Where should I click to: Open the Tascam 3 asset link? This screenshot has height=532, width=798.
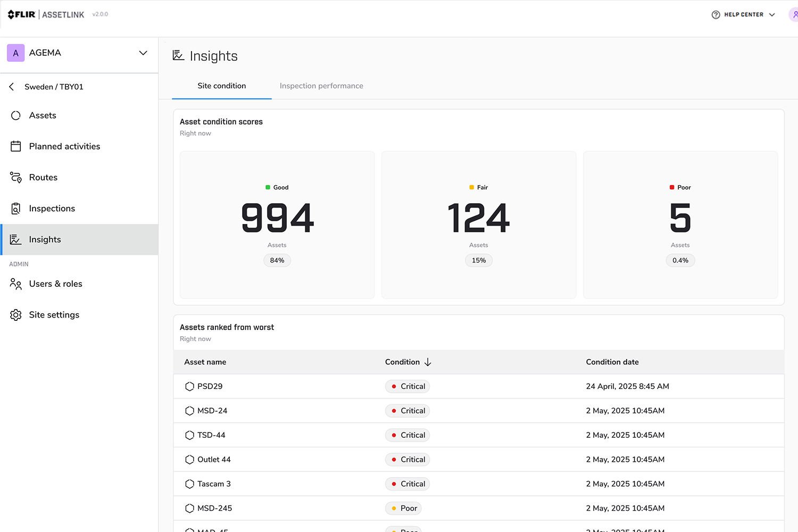tap(214, 484)
